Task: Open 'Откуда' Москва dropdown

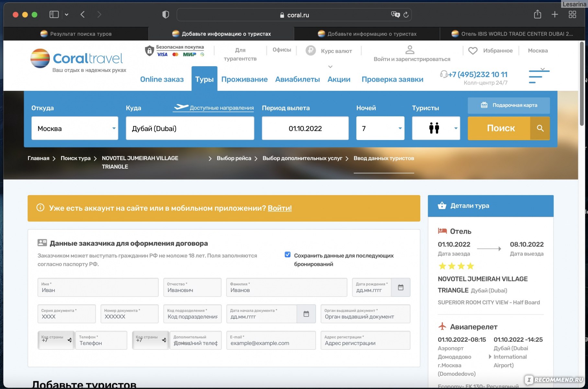Action: click(75, 128)
